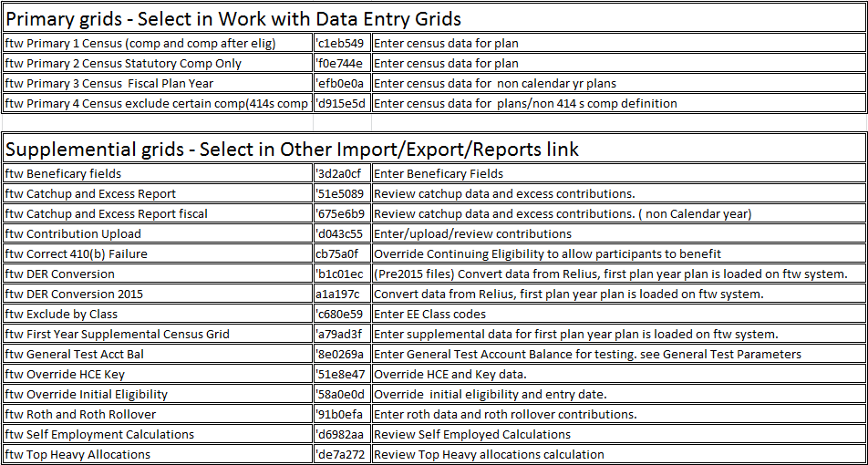Click 'Enter roth data and roth rollover contributions.'

618,414
